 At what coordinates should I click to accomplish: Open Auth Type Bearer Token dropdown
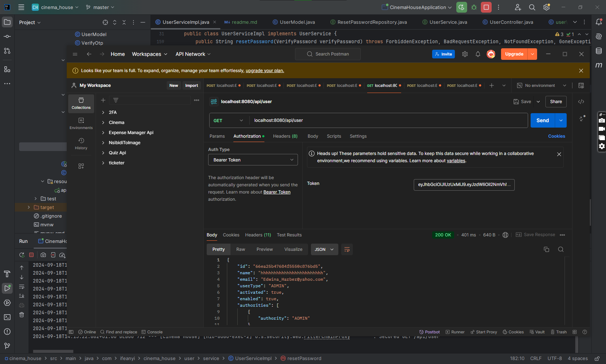point(253,160)
